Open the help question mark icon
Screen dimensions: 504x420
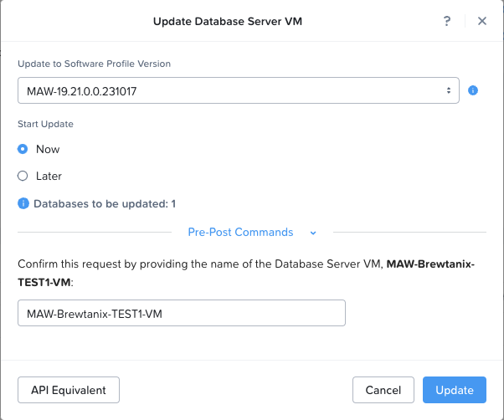pos(447,21)
